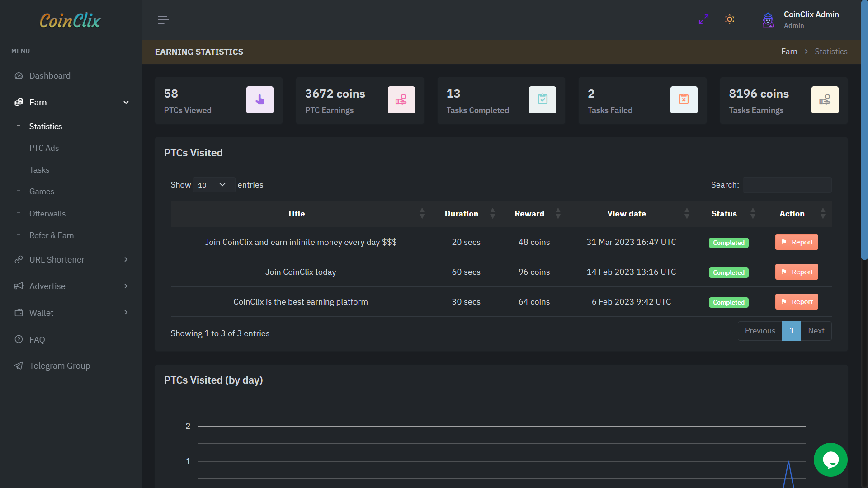This screenshot has width=868, height=488.
Task: Go to Dashboard in the sidebar
Action: point(50,76)
